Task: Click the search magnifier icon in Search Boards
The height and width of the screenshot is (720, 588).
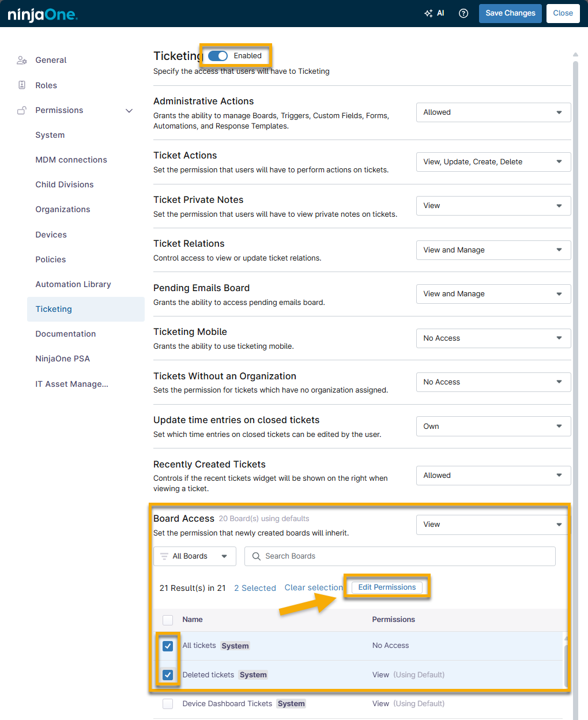Action: (x=257, y=556)
